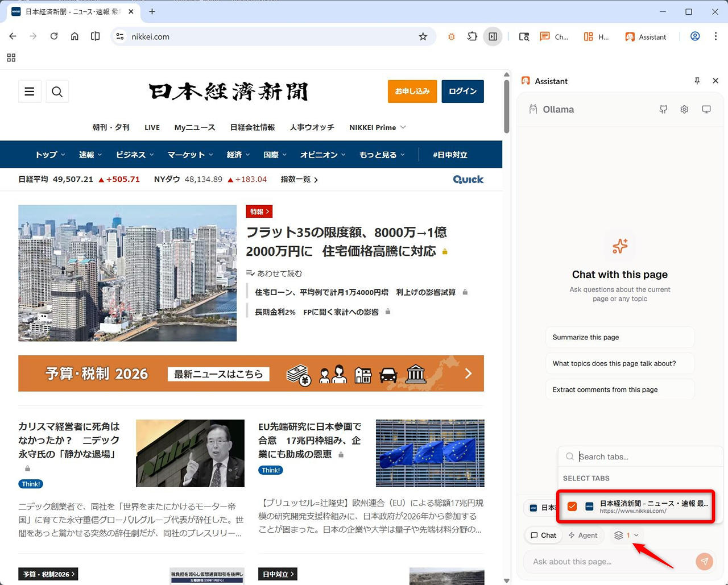
Task: Click the hamburger menu icon on Nikkei
Action: pyautogui.click(x=30, y=92)
